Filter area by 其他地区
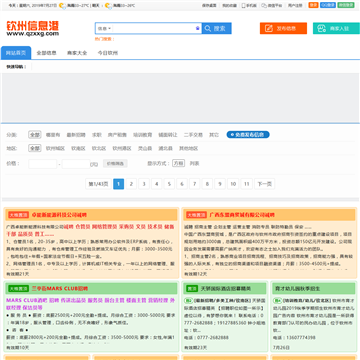The width and height of the screenshot is (360, 360). pyautogui.click(x=189, y=148)
